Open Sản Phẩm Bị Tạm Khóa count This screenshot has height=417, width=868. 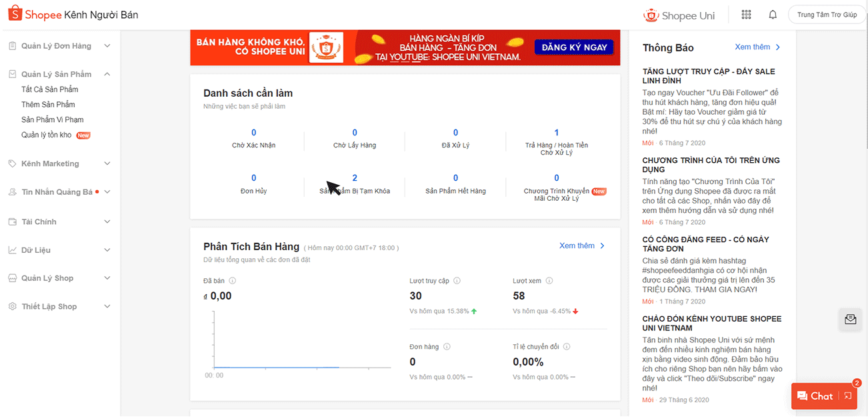355,178
